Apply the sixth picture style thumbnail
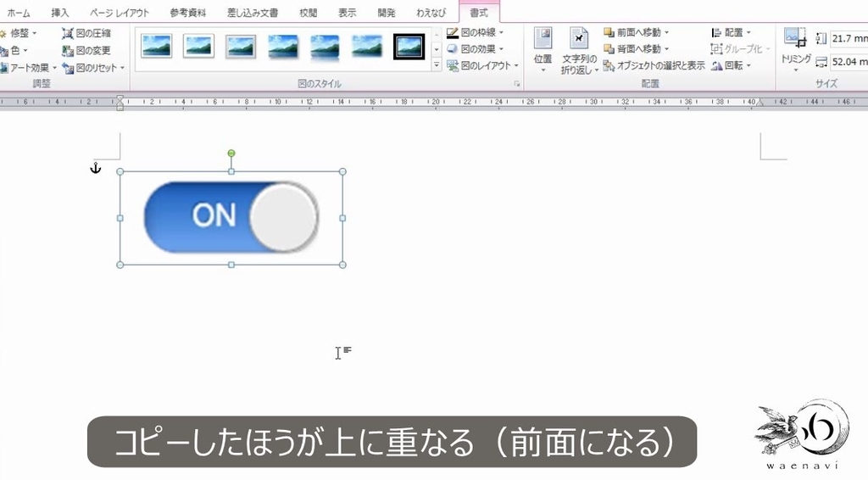This screenshot has width=868, height=480. (366, 47)
